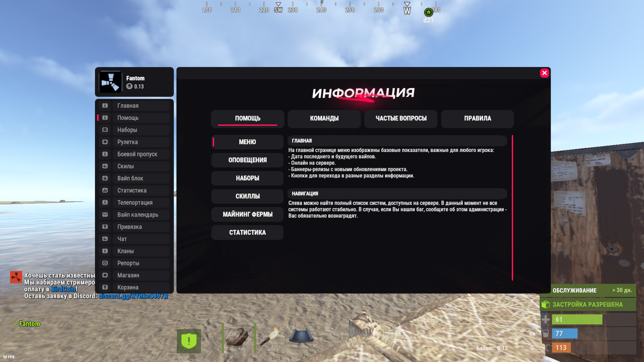Follow the discord.gg/RYhkeC497R link
Screen dimensions: 644x362
tap(133, 296)
